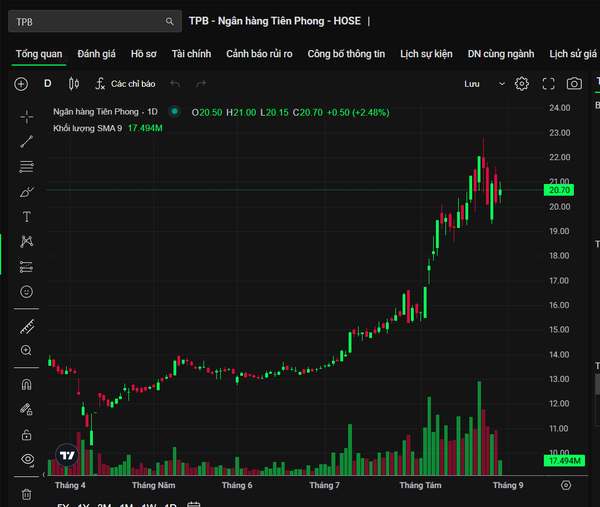Click the search magnifier icon in TPB box
The height and width of the screenshot is (507, 600).
170,21
